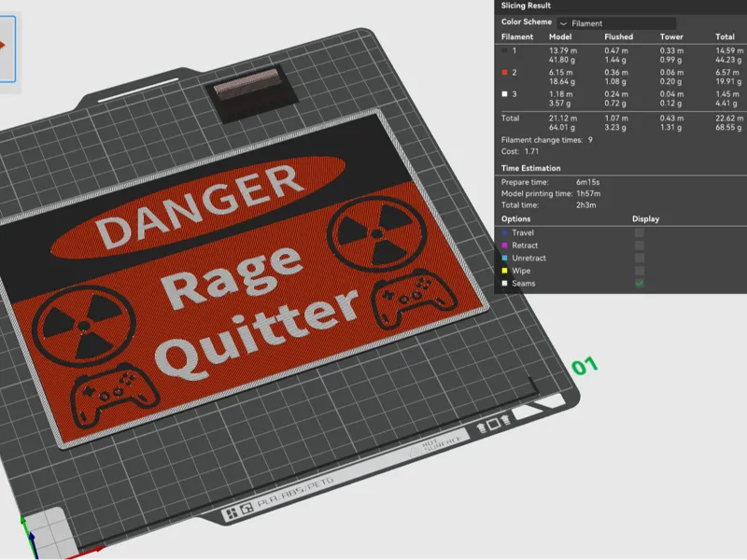Enable the Unretract display checkbox
Viewport: 747px width, 560px height.
coord(640,259)
